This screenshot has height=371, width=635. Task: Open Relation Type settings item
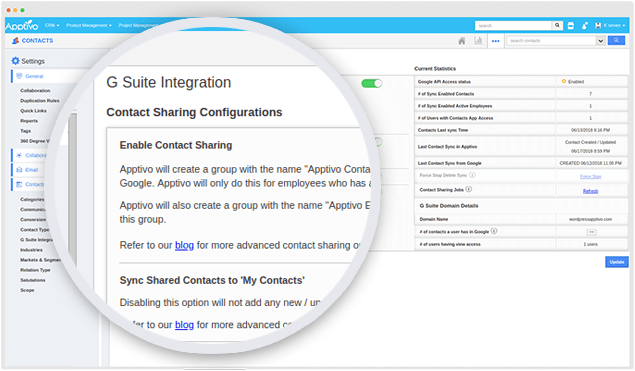35,270
